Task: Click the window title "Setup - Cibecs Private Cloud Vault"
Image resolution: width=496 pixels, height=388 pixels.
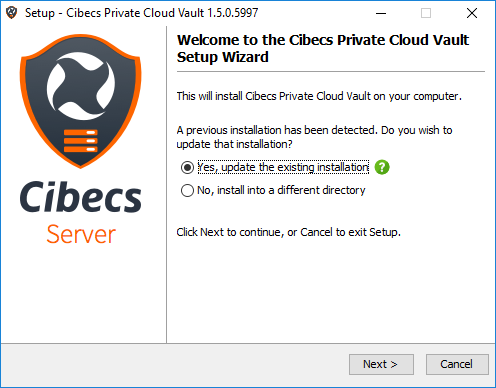Action: pos(141,13)
